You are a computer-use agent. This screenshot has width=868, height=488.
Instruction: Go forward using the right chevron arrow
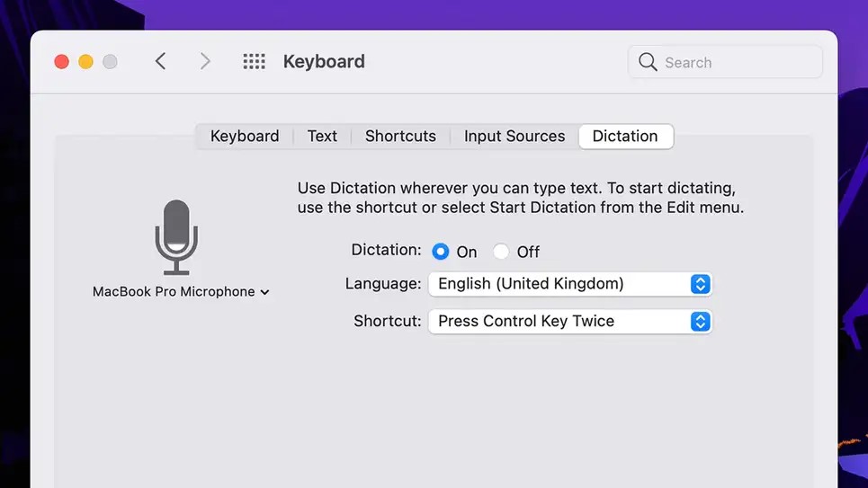[205, 61]
